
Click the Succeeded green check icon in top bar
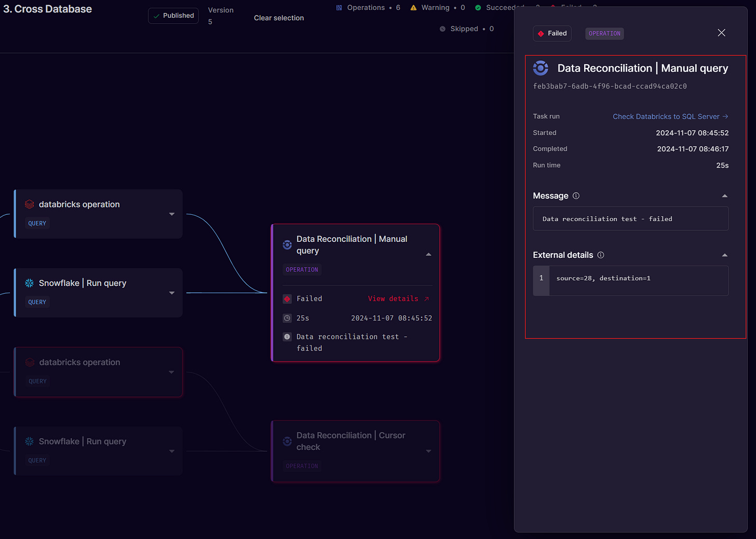(478, 8)
